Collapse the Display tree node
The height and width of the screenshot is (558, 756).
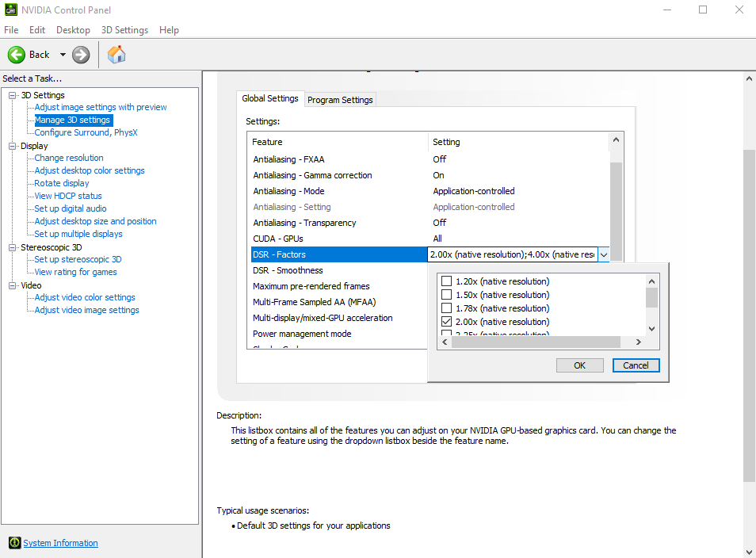point(13,146)
